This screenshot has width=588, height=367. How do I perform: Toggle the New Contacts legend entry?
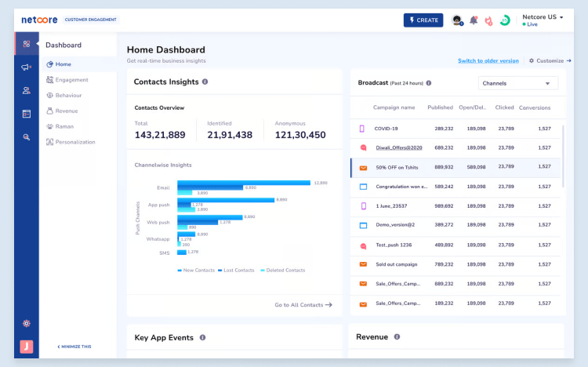pyautogui.click(x=196, y=271)
